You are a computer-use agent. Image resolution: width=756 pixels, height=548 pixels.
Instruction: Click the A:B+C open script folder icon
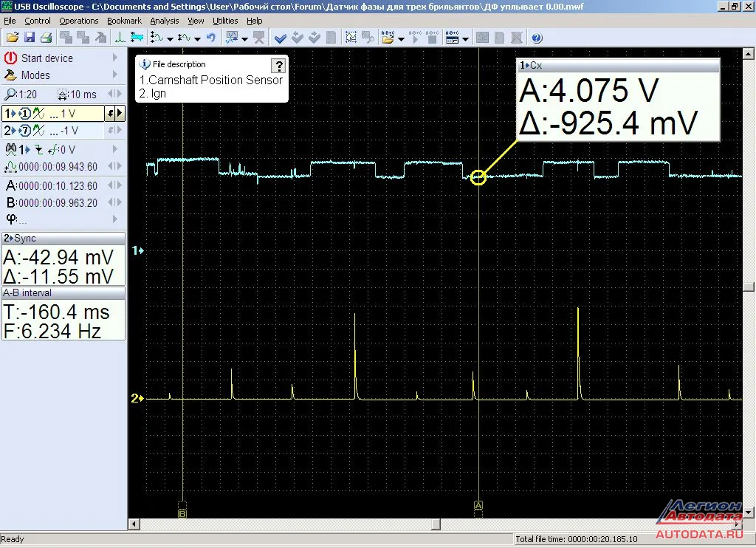coord(388,38)
